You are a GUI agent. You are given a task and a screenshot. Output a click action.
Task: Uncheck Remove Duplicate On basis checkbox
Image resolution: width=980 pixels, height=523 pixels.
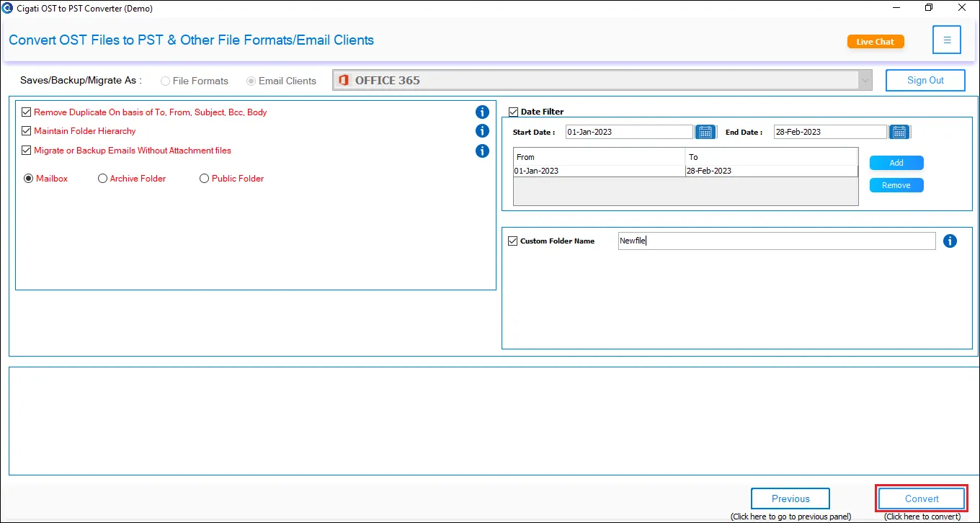(27, 112)
